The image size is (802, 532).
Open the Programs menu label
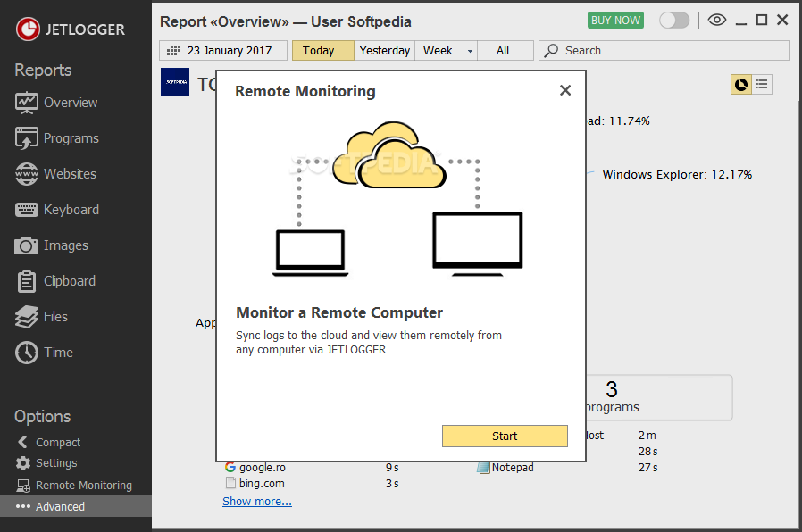[x=71, y=138]
